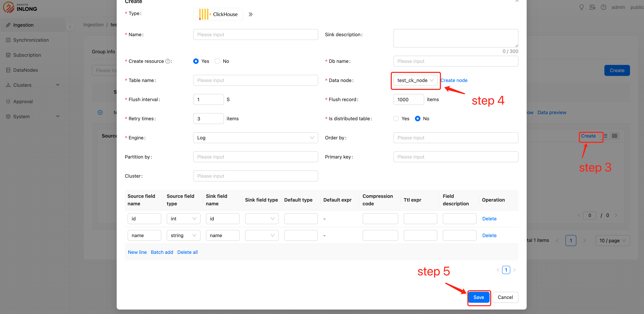644x314 pixels.
Task: Click the Table name input field
Action: click(x=255, y=80)
